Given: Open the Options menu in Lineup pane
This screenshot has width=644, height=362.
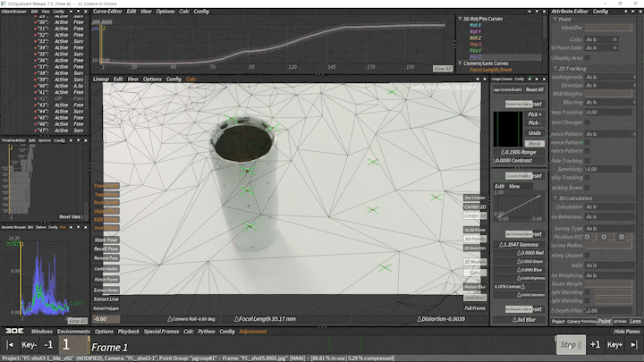Looking at the screenshot, I should coord(152,79).
